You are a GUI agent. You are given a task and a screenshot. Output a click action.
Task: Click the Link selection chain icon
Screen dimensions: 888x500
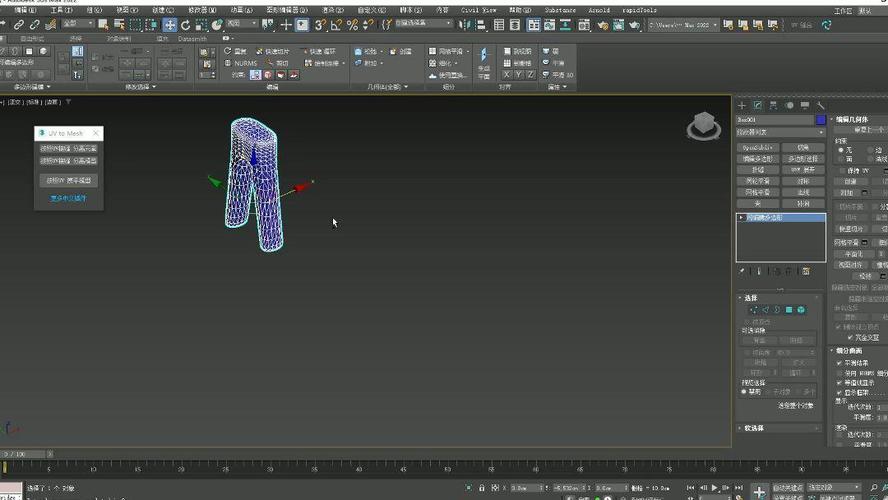(19, 25)
